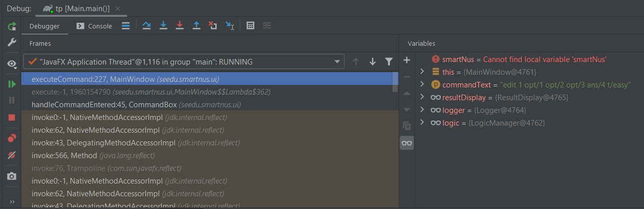The height and width of the screenshot is (209, 644).
Task: Click the Step Out icon
Action: [197, 26]
